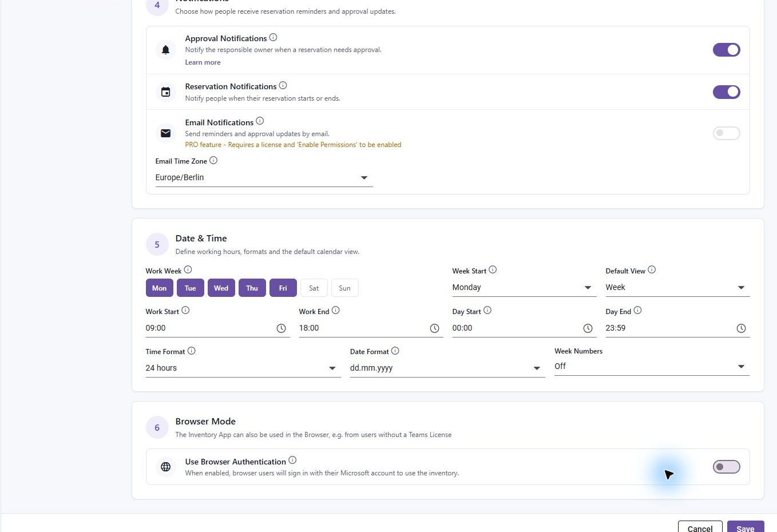Image resolution: width=777 pixels, height=532 pixels.
Task: Click info icon beside Time Format label
Action: tap(192, 351)
